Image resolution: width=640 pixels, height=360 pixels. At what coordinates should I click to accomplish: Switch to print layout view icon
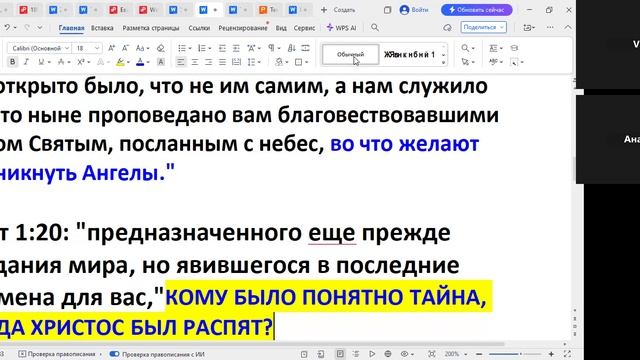[x=340, y=354]
